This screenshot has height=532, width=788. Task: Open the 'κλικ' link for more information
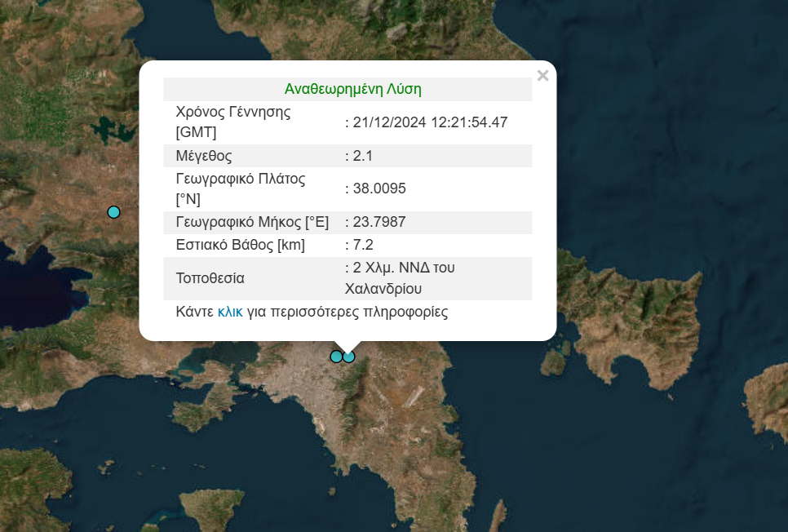[230, 312]
